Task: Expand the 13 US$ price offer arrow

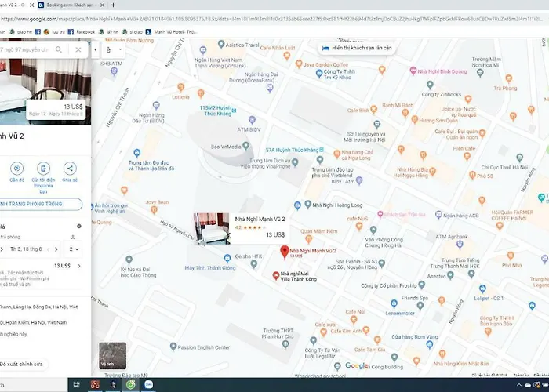Action: click(x=79, y=266)
